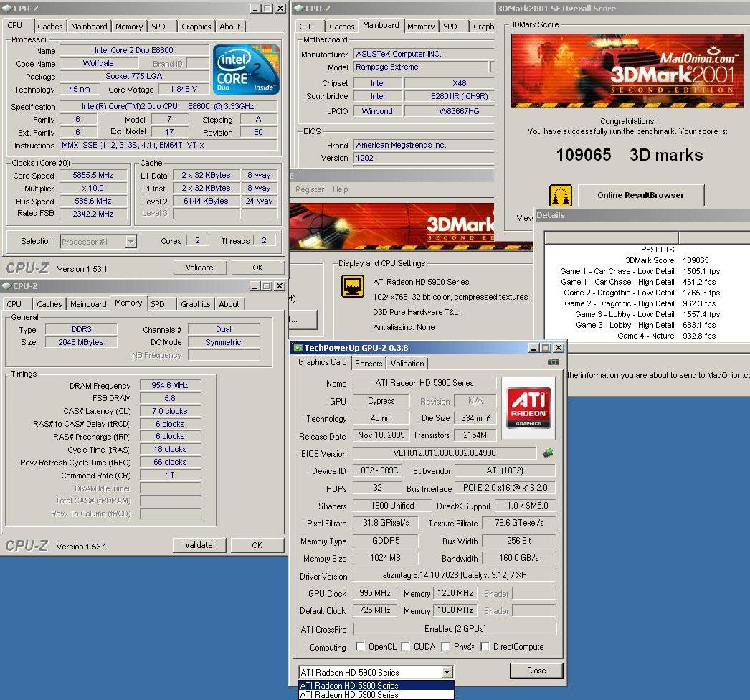Select highlighted ATI Radeon HD 5900 Series entry
Viewport: 750px width, 700px height.
pos(376,685)
